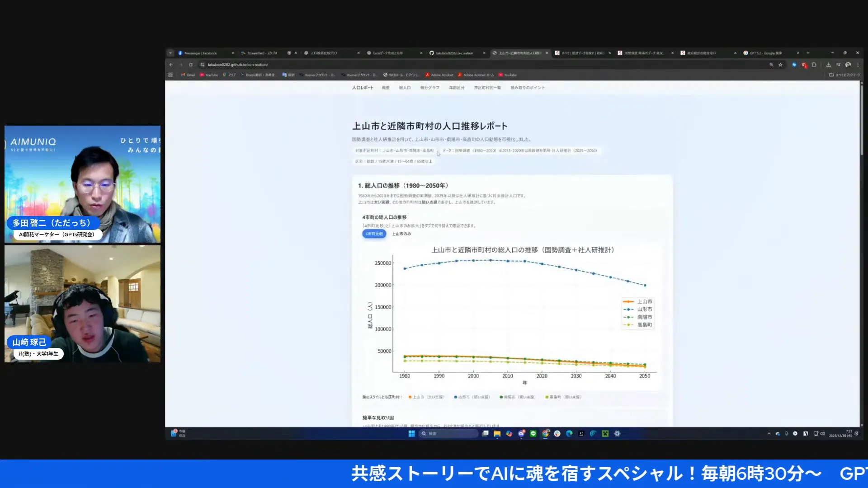Open Chrome's three-dot menu

pyautogui.click(x=858, y=65)
